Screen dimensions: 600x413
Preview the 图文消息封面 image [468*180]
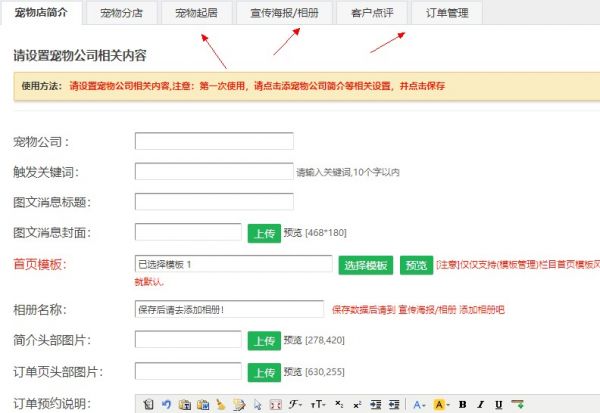[293, 233]
